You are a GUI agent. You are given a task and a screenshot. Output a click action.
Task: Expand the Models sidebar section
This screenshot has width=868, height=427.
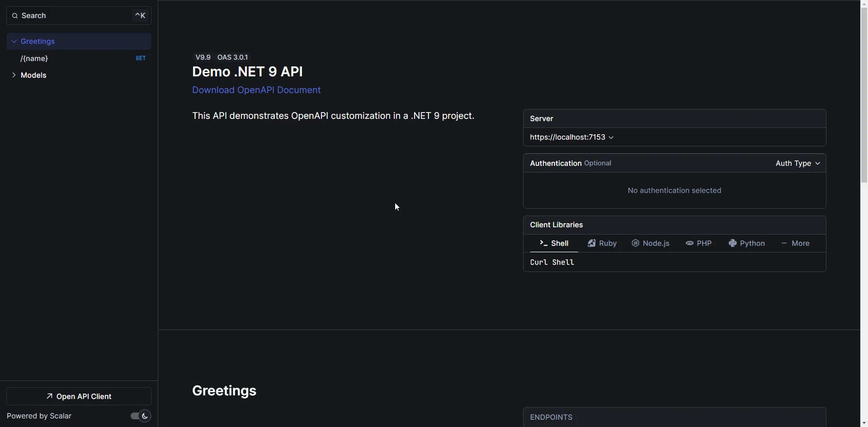point(14,75)
